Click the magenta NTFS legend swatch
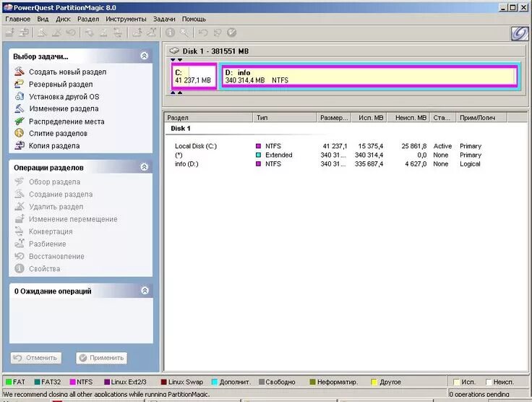 click(72, 382)
